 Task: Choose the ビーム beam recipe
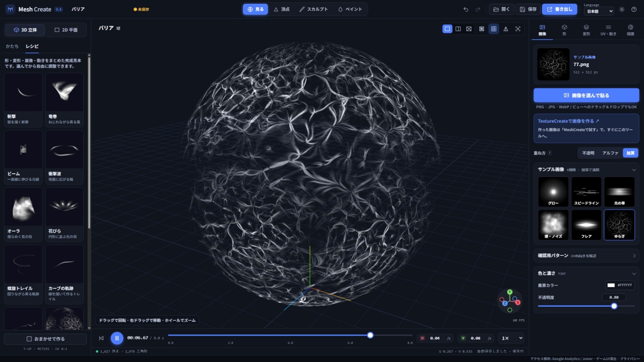point(23,157)
